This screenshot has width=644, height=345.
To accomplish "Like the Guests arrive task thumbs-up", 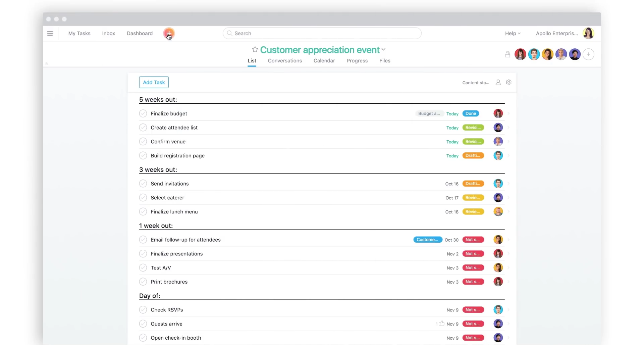I will pos(441,324).
